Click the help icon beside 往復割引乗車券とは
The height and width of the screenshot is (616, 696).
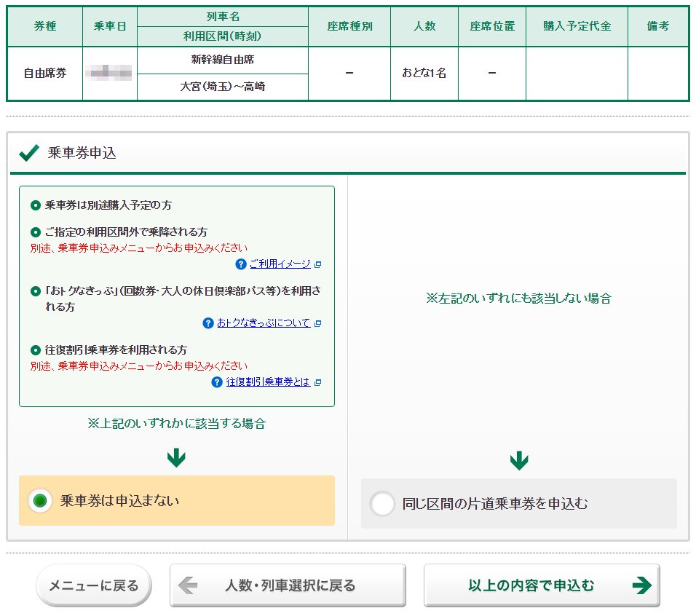[217, 382]
